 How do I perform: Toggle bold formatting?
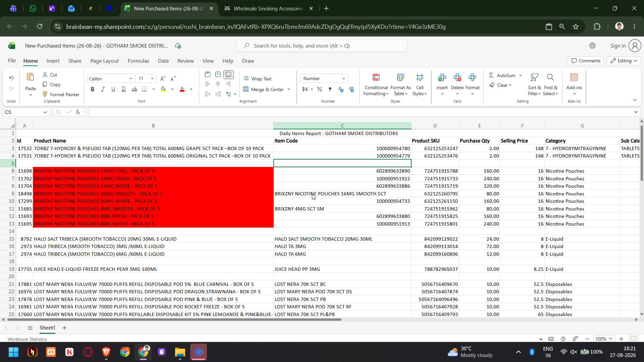pos(92,89)
